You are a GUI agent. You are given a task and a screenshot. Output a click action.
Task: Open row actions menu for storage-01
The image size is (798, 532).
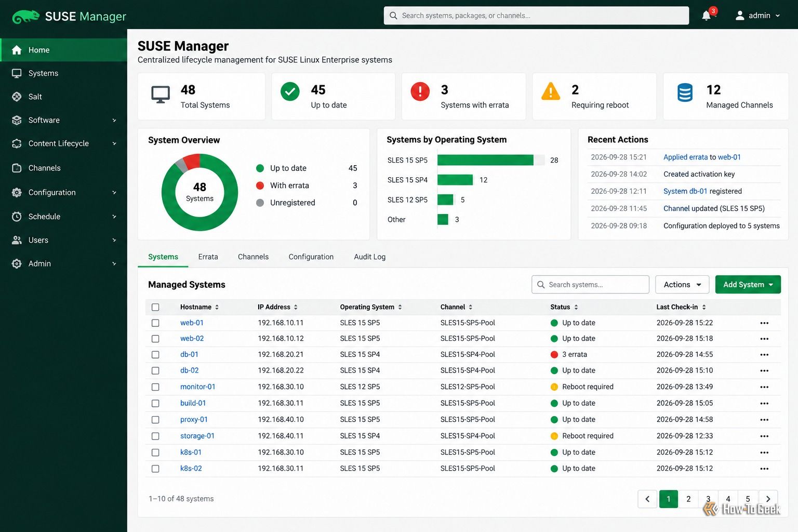point(764,436)
